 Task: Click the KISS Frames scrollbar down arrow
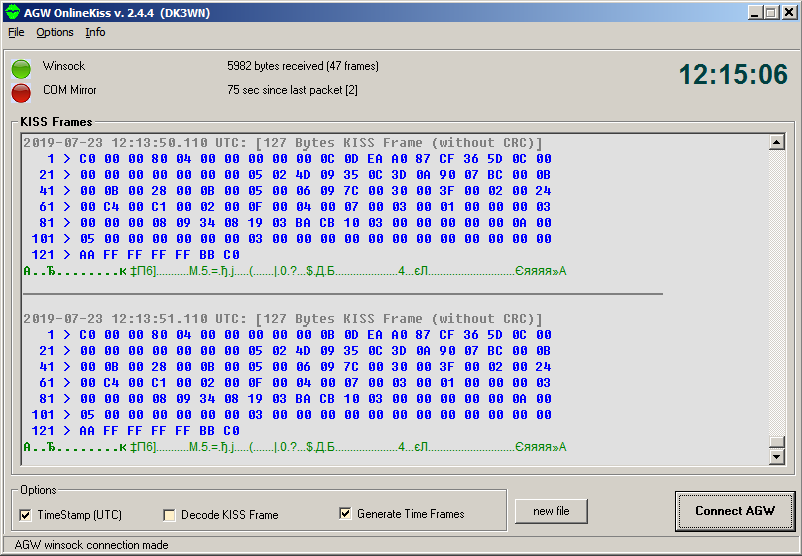pyautogui.click(x=776, y=457)
